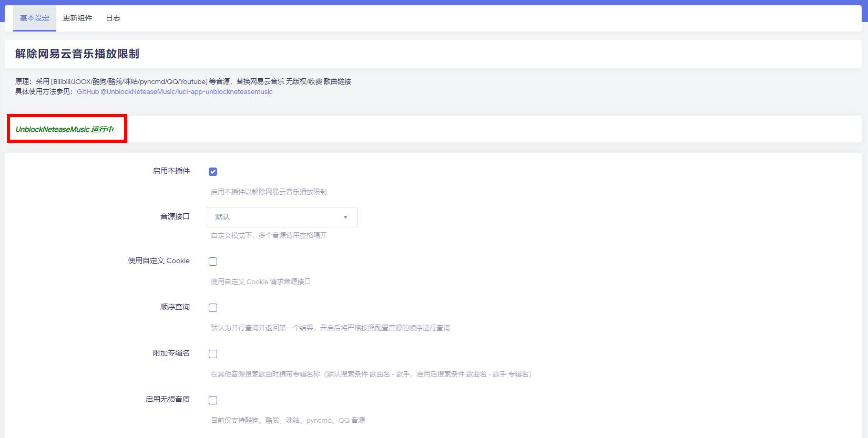Open the 音源接口 dropdown showing 默认
Screen dimensions: 868x438
tap(282, 217)
